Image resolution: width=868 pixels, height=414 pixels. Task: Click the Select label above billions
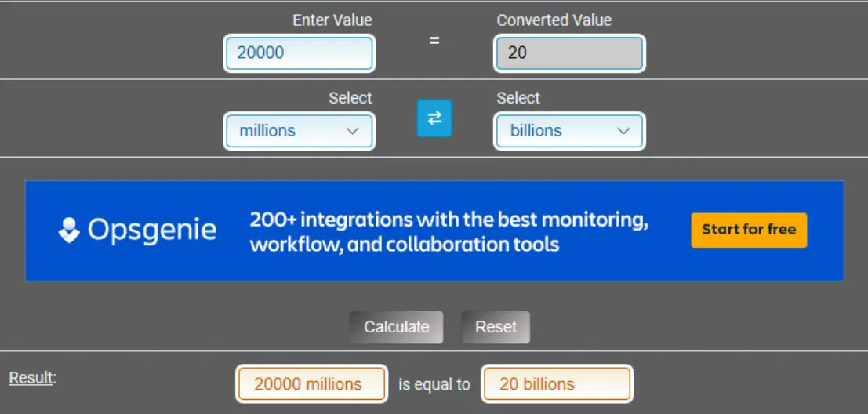tap(518, 98)
